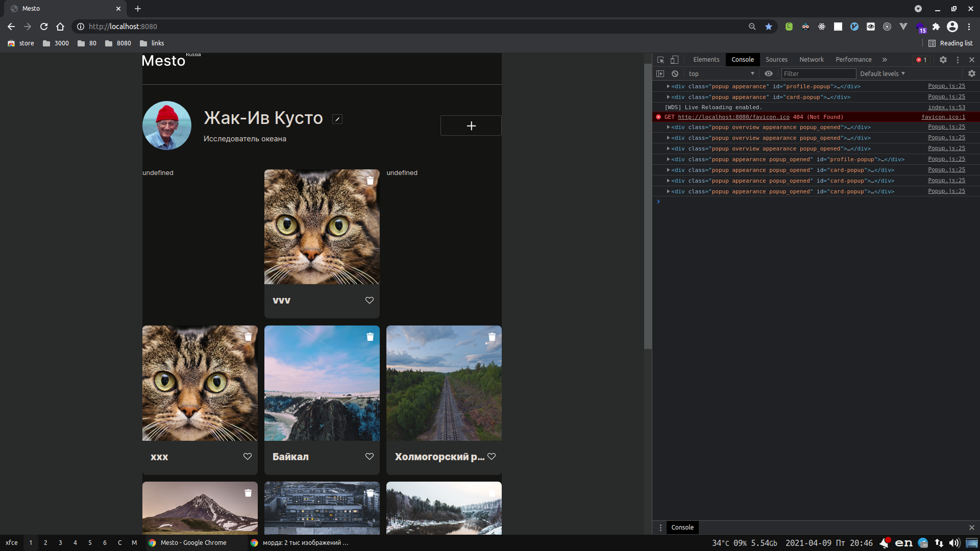Click the browser back arrow
The height and width of the screenshot is (551, 980).
point(11,27)
